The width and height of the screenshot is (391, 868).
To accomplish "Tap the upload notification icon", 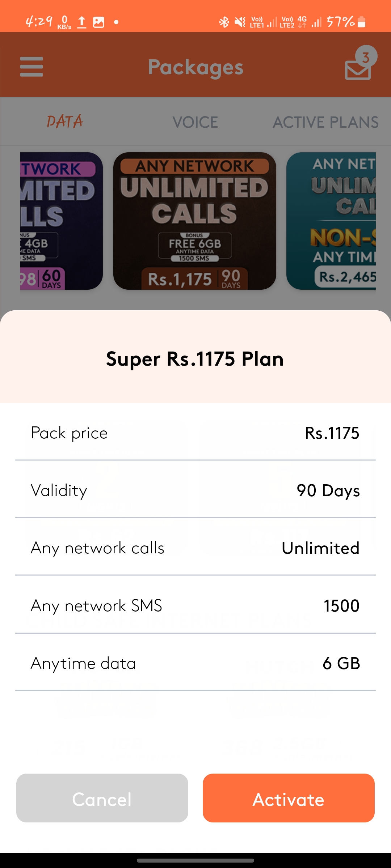I will tap(82, 22).
